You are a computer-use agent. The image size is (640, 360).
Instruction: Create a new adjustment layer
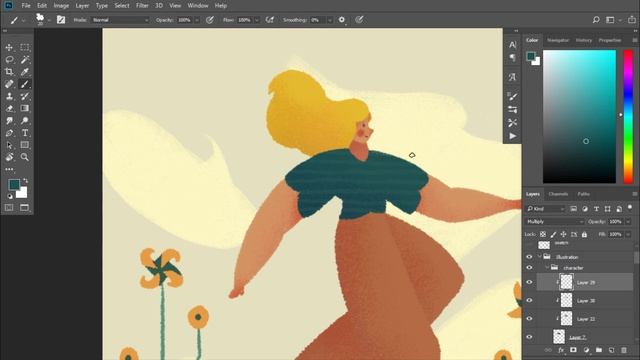pyautogui.click(x=586, y=350)
